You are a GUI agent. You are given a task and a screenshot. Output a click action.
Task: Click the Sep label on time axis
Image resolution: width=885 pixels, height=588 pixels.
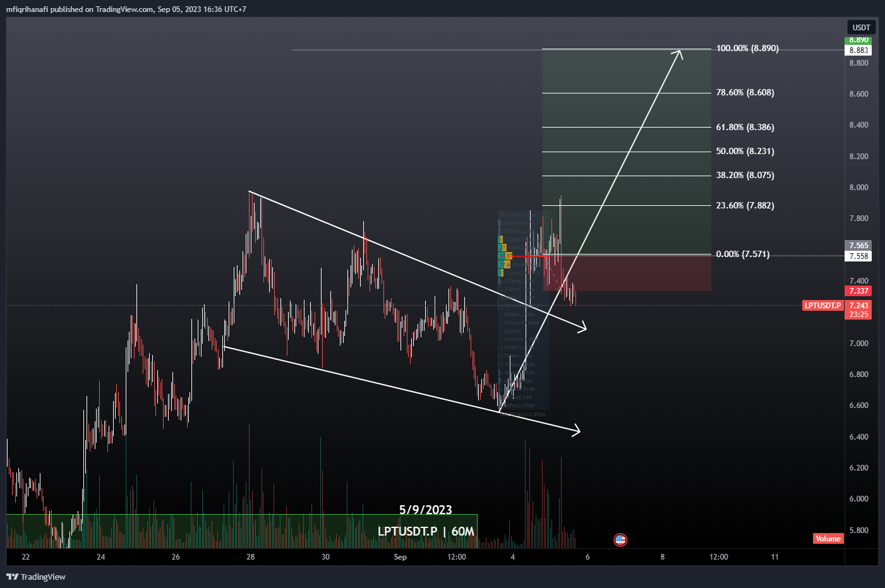pyautogui.click(x=400, y=557)
